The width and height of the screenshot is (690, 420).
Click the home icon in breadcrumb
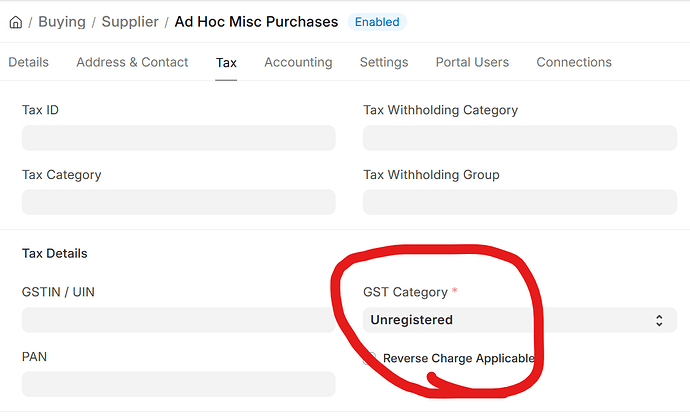(15, 22)
